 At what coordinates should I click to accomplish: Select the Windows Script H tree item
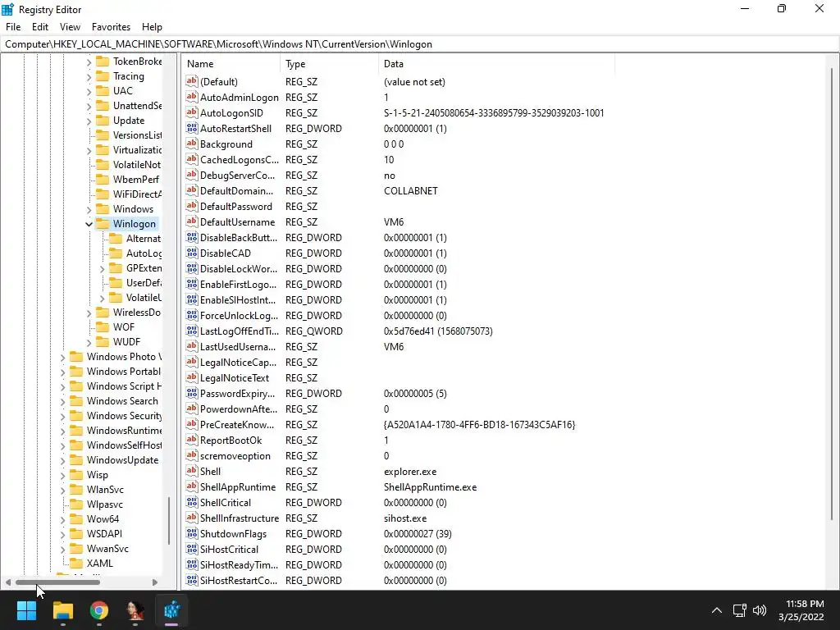coord(124,386)
